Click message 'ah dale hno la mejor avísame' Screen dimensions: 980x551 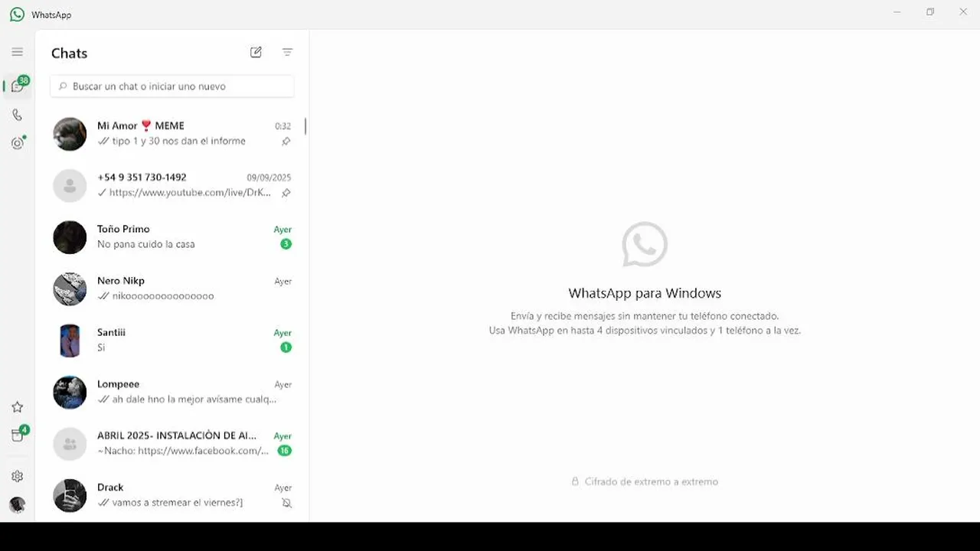pos(194,399)
